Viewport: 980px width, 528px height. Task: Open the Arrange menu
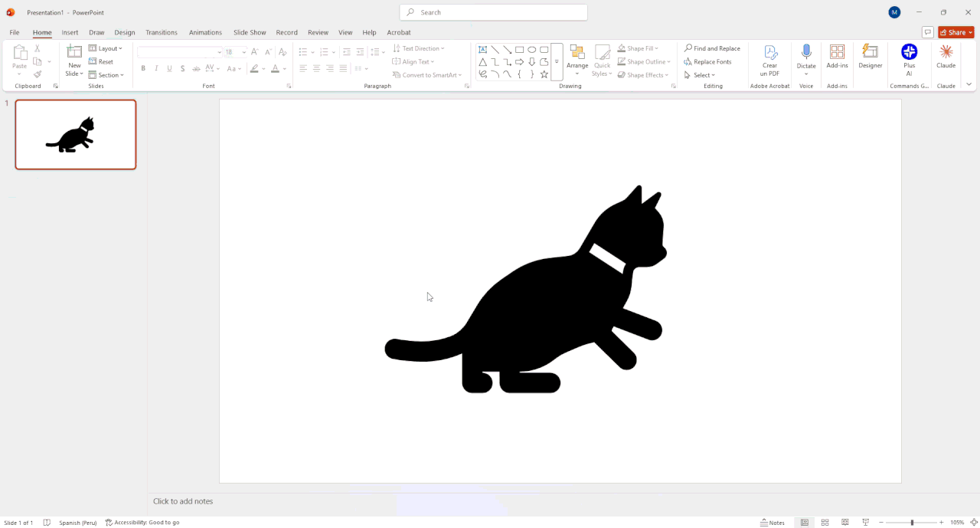click(577, 61)
